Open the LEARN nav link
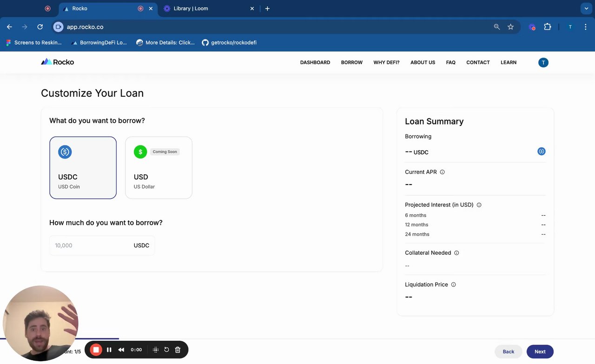 tap(509, 62)
